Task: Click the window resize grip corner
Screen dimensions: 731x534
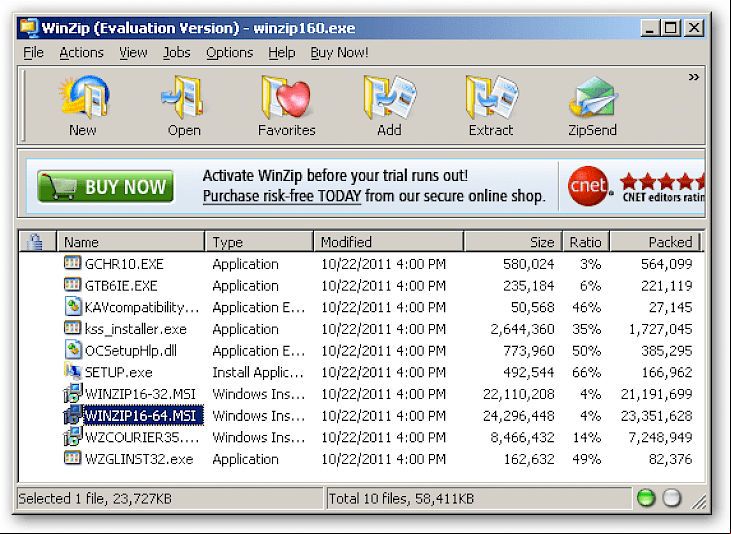Action: tap(699, 501)
